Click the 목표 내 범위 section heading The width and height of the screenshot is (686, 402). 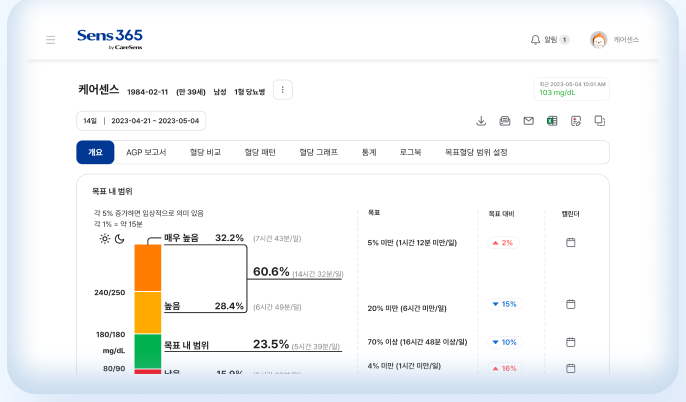pos(112,191)
